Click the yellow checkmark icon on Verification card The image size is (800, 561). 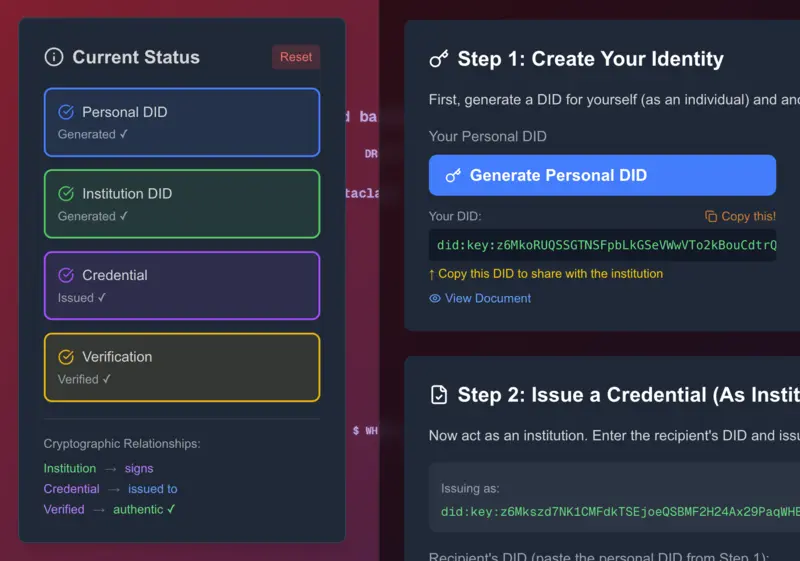click(x=66, y=357)
